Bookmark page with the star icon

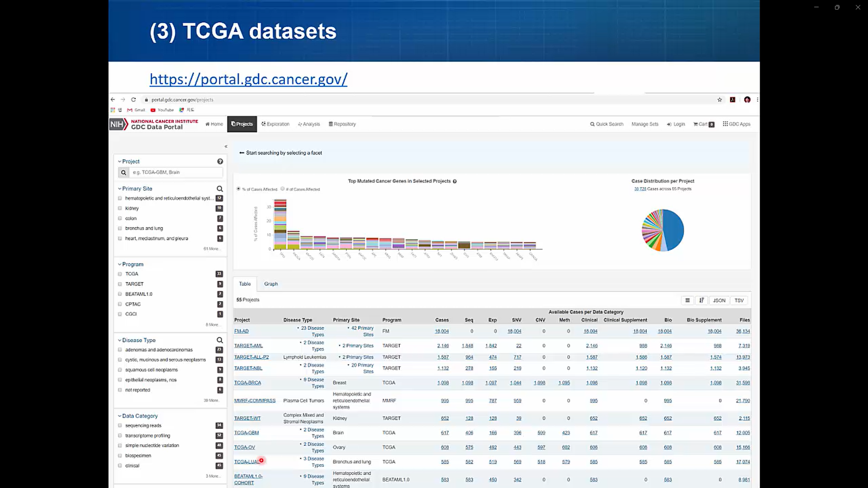(720, 99)
